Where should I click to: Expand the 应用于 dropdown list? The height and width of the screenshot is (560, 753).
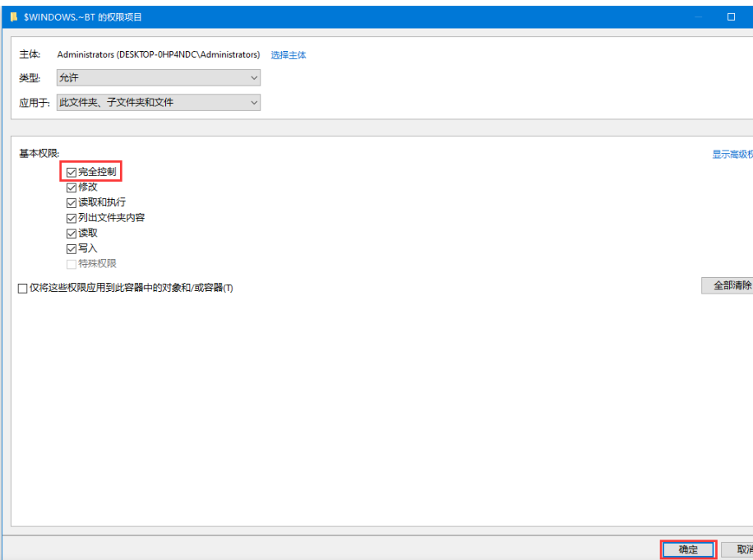(158, 103)
